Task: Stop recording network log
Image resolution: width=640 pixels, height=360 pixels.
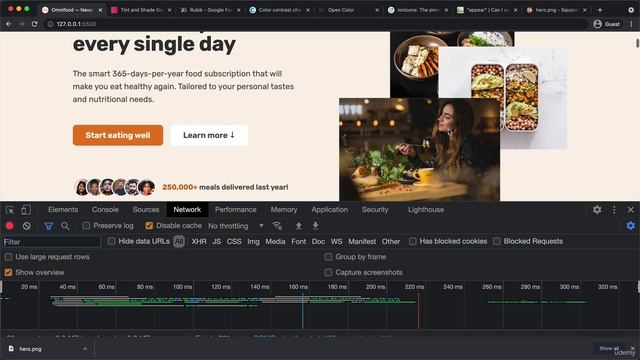Action: 10,226
